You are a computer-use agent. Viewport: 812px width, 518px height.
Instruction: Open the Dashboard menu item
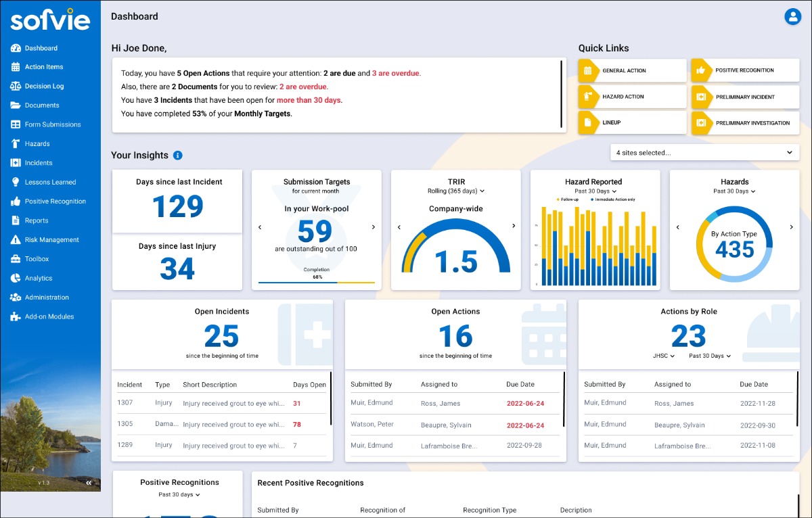tap(41, 48)
